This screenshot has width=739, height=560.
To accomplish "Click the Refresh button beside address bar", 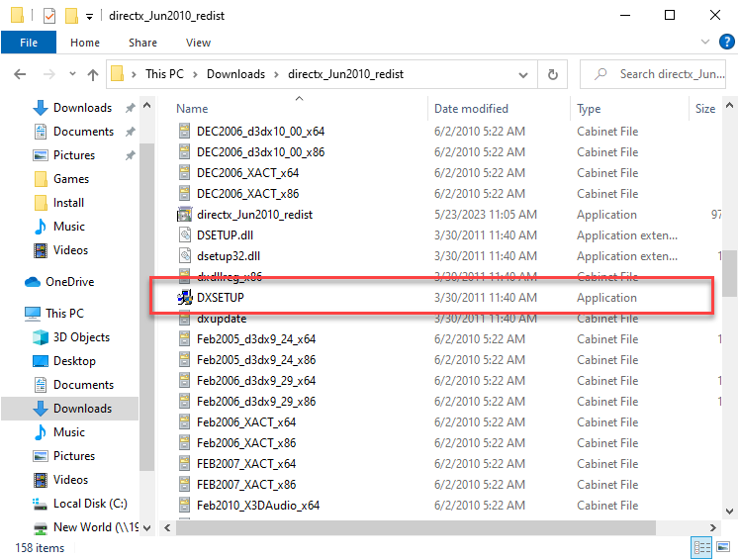I will 552,74.
